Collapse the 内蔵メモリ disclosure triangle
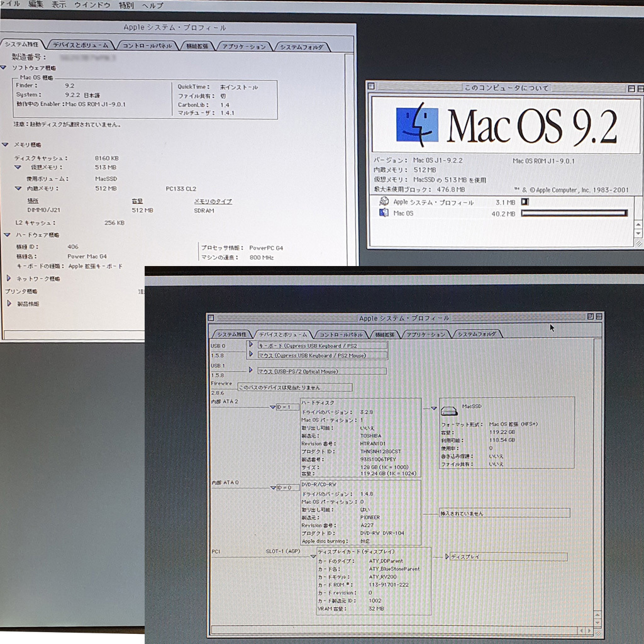 tap(18, 188)
